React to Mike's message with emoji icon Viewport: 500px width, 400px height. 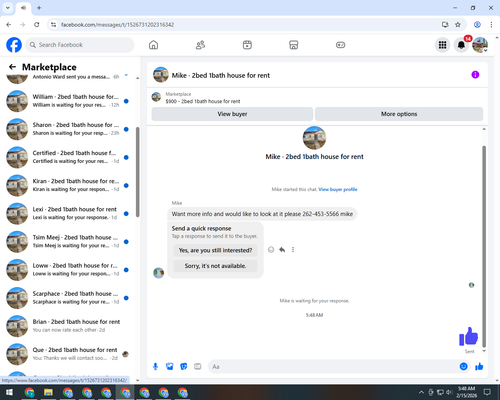[x=271, y=250]
